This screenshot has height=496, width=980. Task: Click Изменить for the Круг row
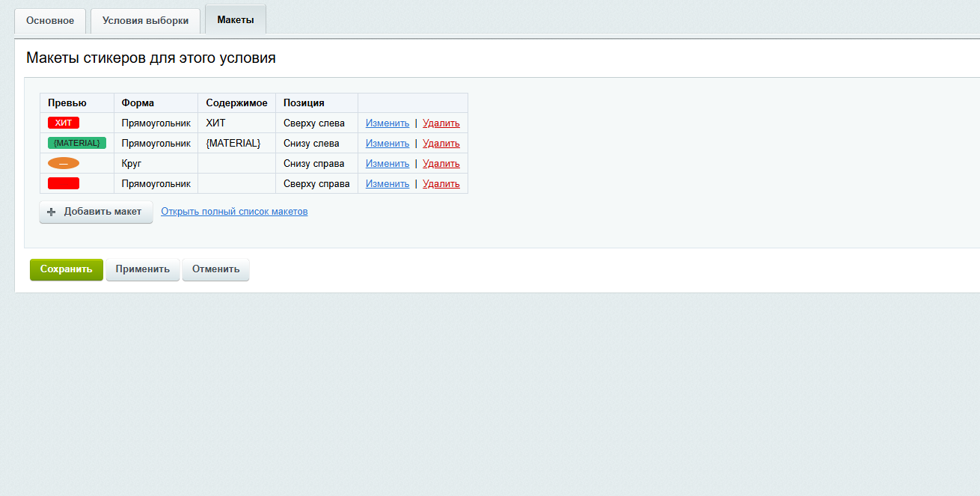click(388, 164)
